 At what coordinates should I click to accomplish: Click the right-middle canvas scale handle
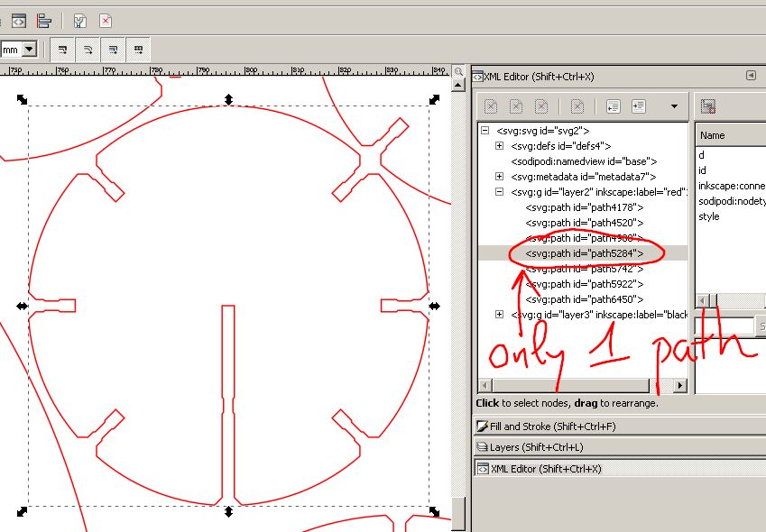[434, 306]
